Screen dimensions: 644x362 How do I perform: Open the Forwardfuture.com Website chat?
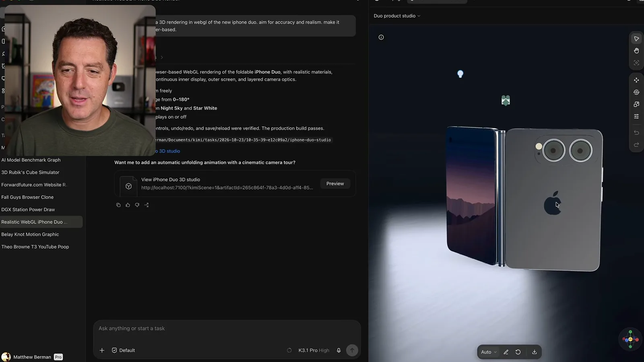(34, 185)
